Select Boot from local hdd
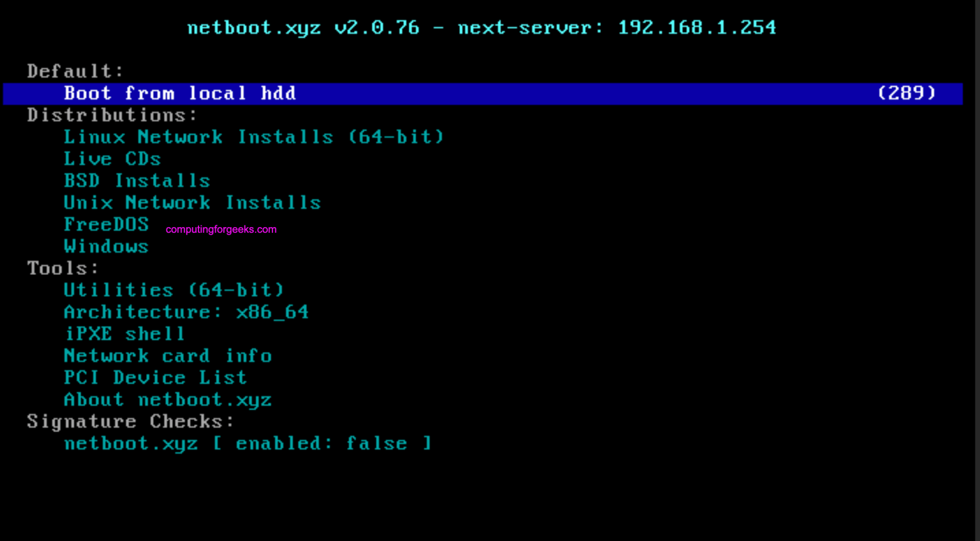980x541 pixels. point(179,93)
